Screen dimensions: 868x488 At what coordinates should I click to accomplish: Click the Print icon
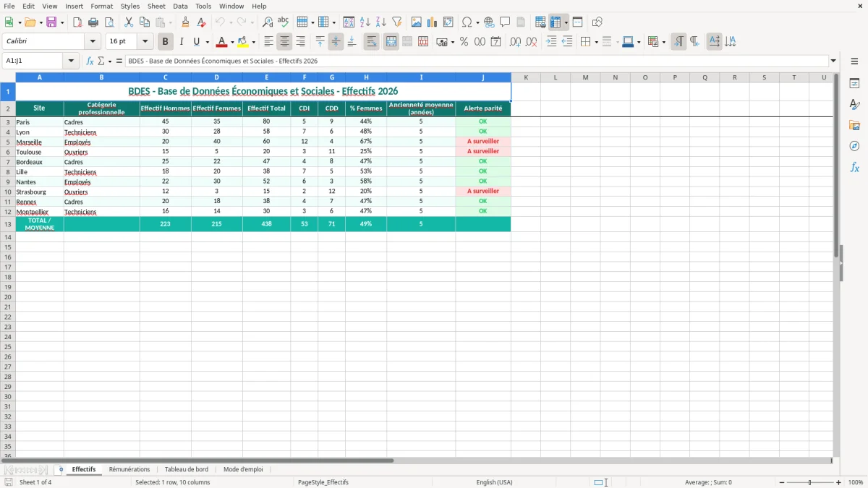[93, 22]
